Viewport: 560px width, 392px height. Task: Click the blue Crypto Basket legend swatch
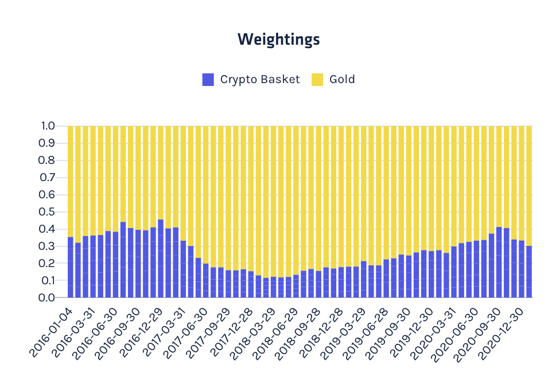click(208, 80)
